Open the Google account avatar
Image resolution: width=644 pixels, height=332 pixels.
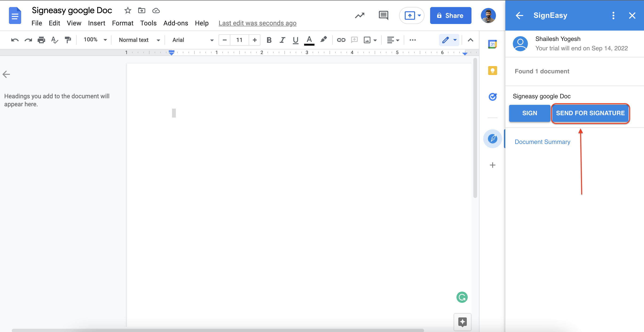click(x=488, y=16)
